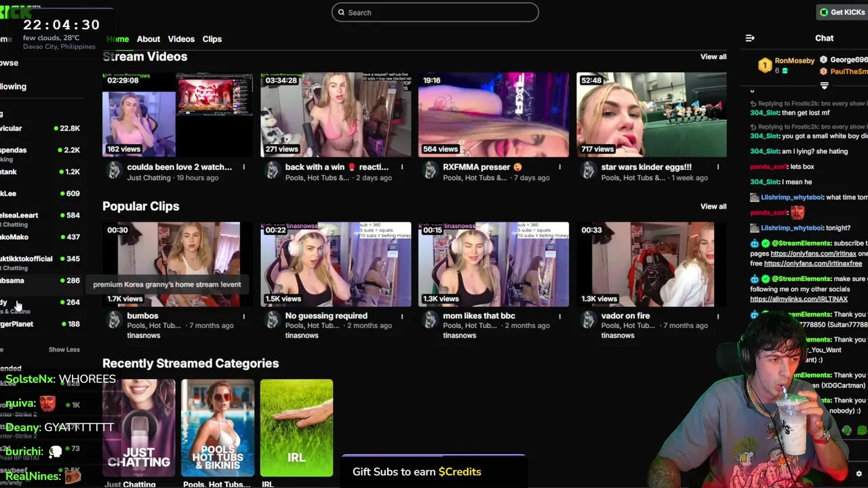Click the search magnifier icon
This screenshot has height=488, width=868.
click(342, 12)
